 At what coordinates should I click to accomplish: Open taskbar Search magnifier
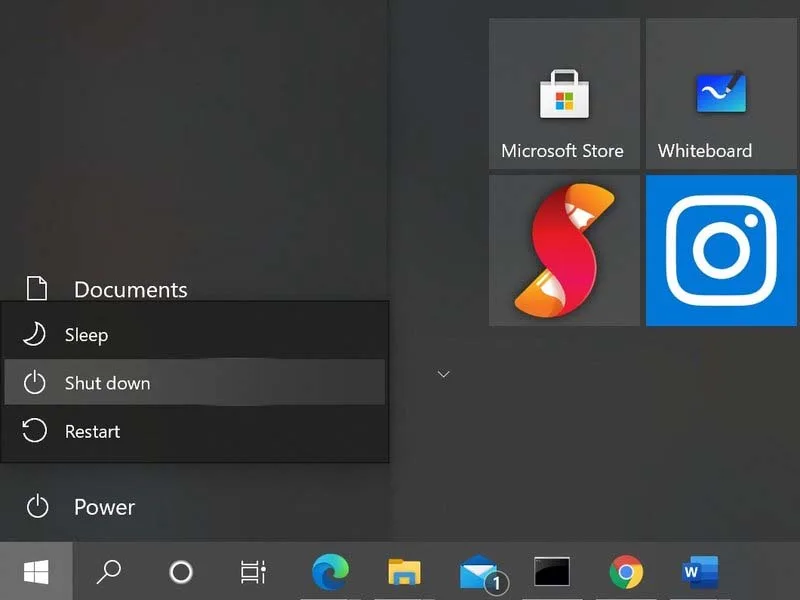(x=109, y=571)
